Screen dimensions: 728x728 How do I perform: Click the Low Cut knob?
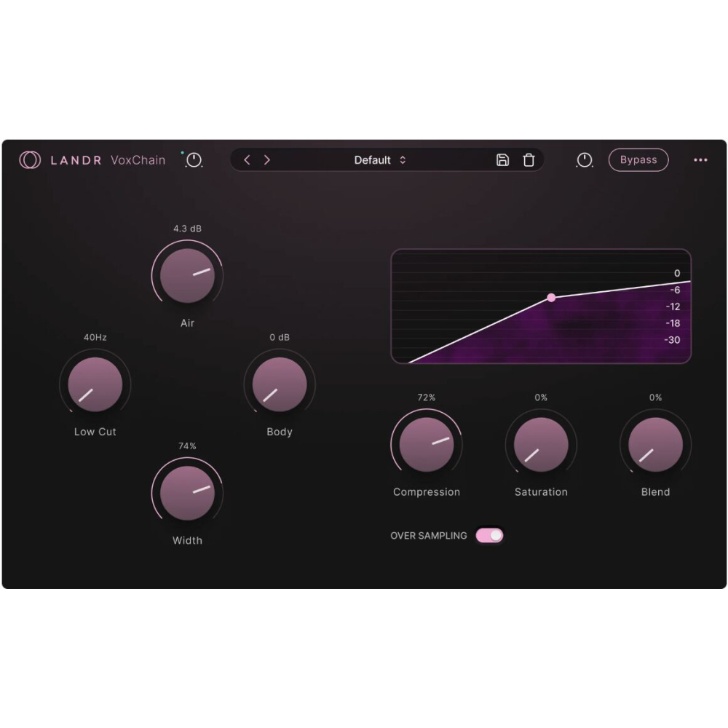(95, 384)
